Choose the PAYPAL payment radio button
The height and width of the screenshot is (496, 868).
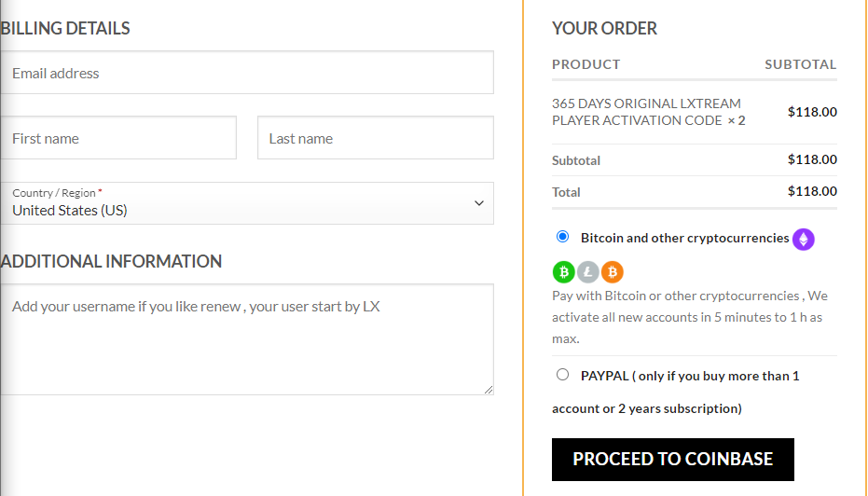point(562,375)
